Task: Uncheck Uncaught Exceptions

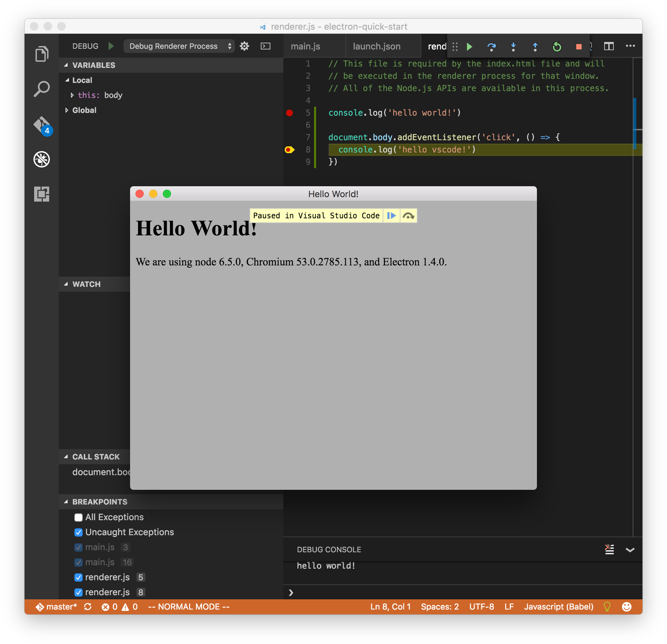Action: (78, 532)
